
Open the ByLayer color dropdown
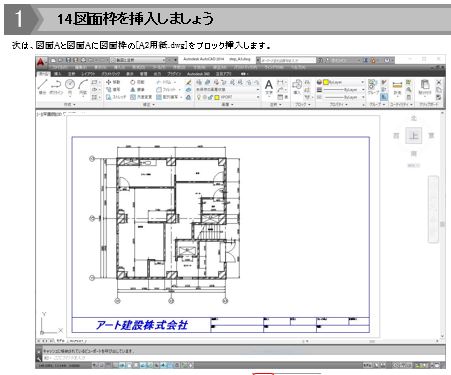point(343,82)
